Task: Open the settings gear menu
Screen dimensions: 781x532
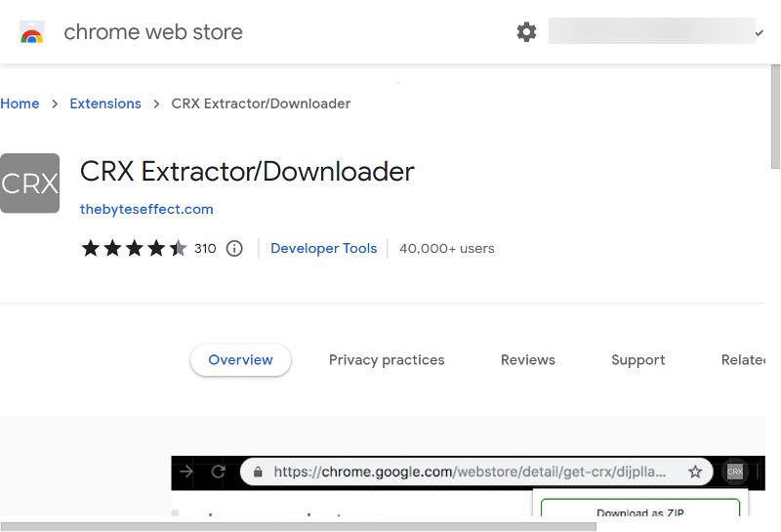Action: 526,32
